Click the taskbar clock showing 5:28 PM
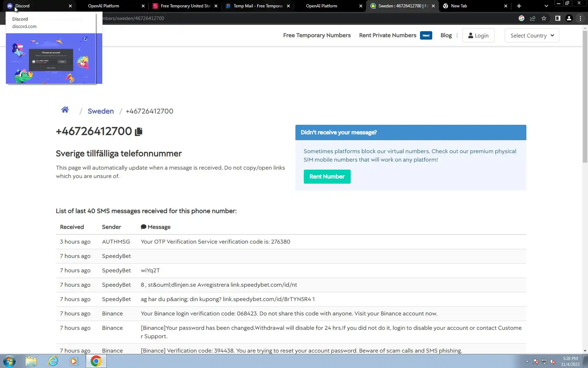The height and width of the screenshot is (368, 588). coord(570,361)
